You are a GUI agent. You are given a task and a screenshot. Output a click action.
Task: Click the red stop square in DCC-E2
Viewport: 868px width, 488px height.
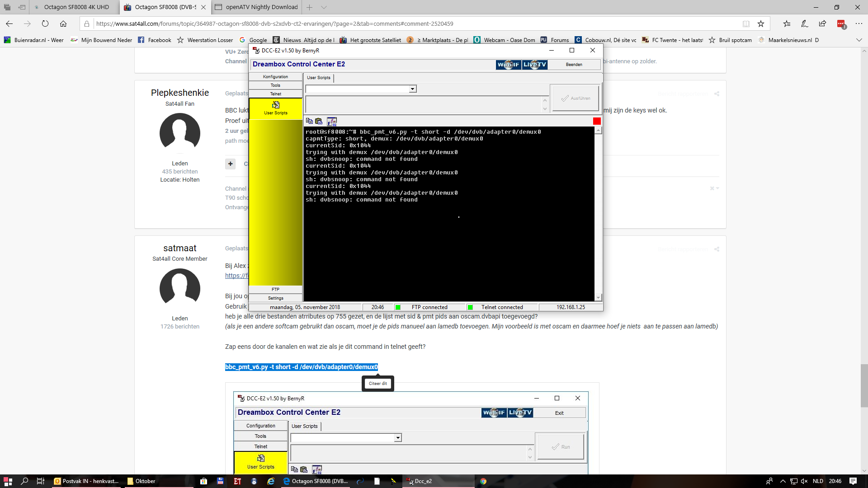597,121
